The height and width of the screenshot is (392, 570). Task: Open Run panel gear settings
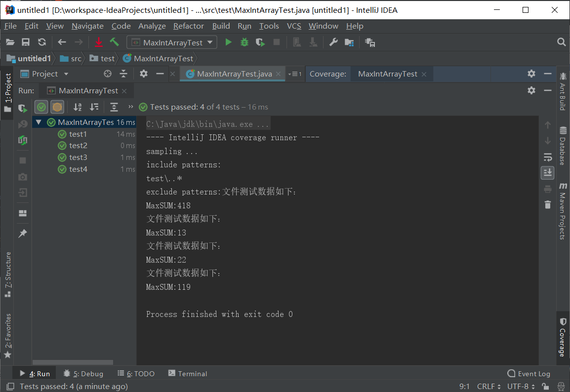[x=531, y=90]
